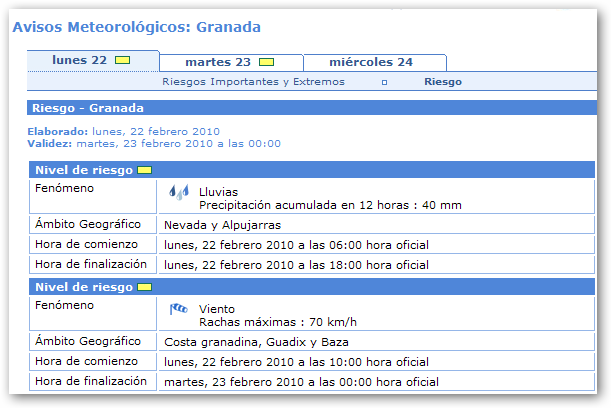Switch to the lunes 22 tab

[80, 61]
